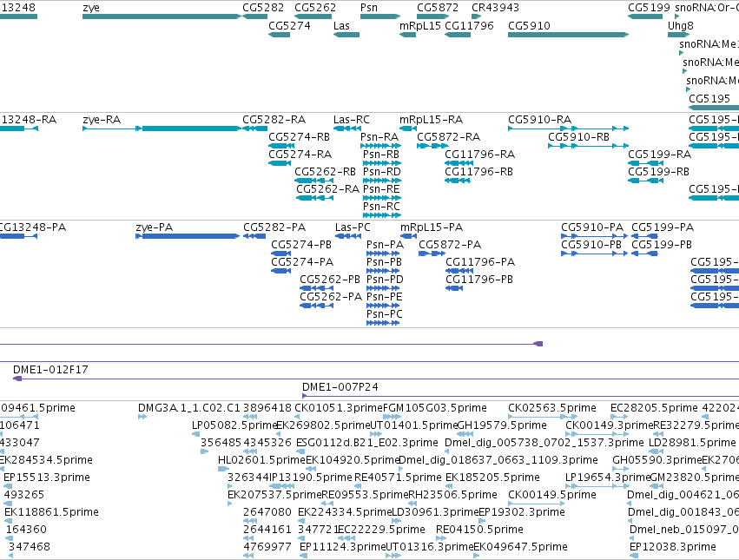This screenshot has width=739, height=560.
Task: Open the mRpL15-RA transcript label
Action: click(x=432, y=120)
